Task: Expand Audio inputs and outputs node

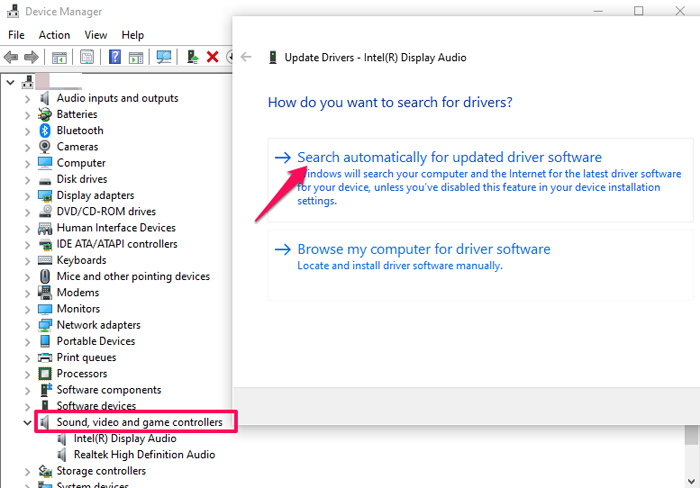Action: click(x=28, y=99)
